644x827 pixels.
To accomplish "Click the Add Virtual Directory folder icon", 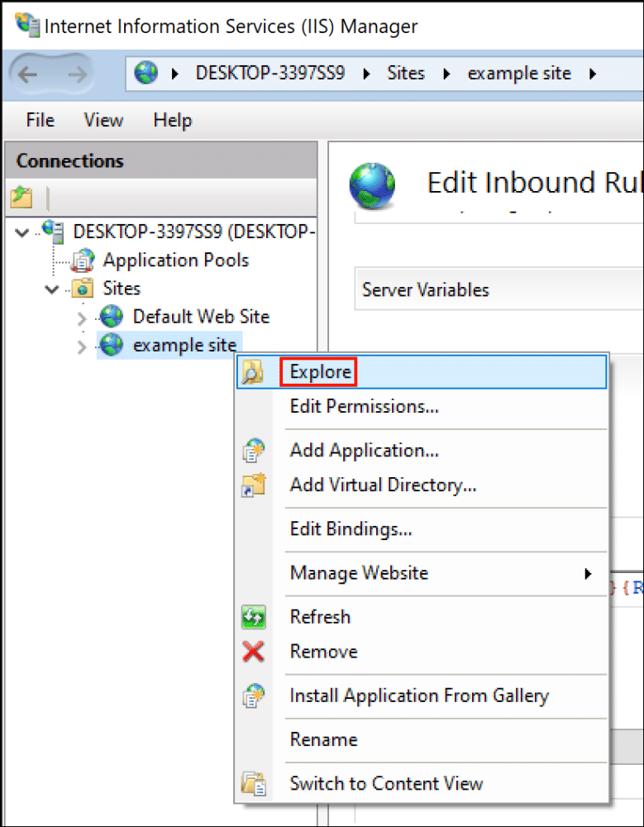I will (x=255, y=485).
